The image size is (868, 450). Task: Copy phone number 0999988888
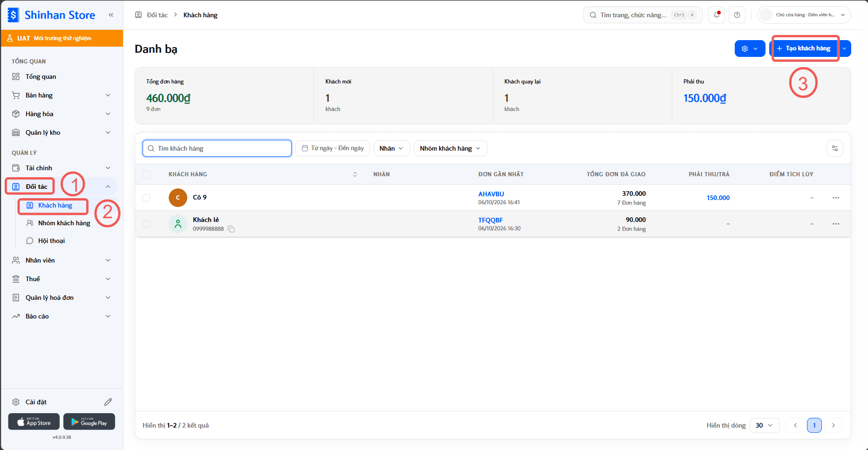pyautogui.click(x=231, y=229)
